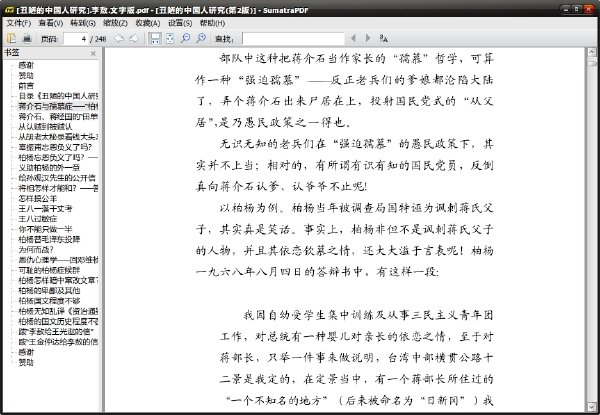Image resolution: width=600 pixels, height=415 pixels.
Task: Open the 收藏(A) menu
Action: [148, 23]
